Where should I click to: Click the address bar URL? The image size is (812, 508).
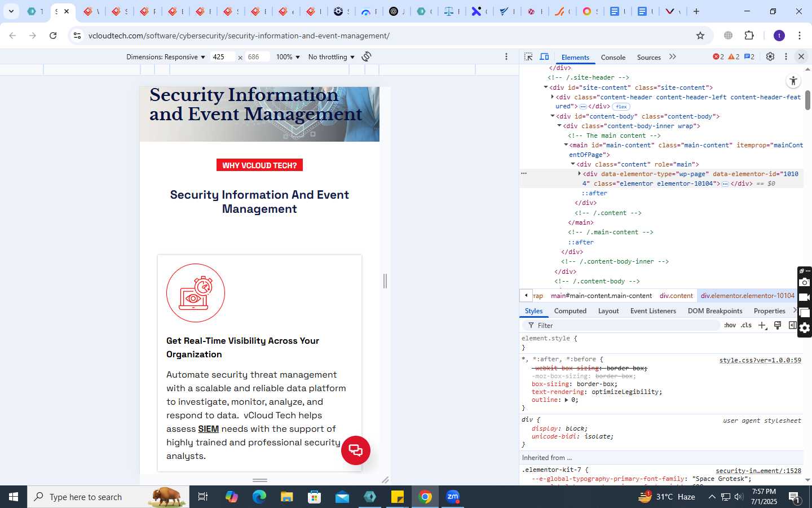[239, 36]
